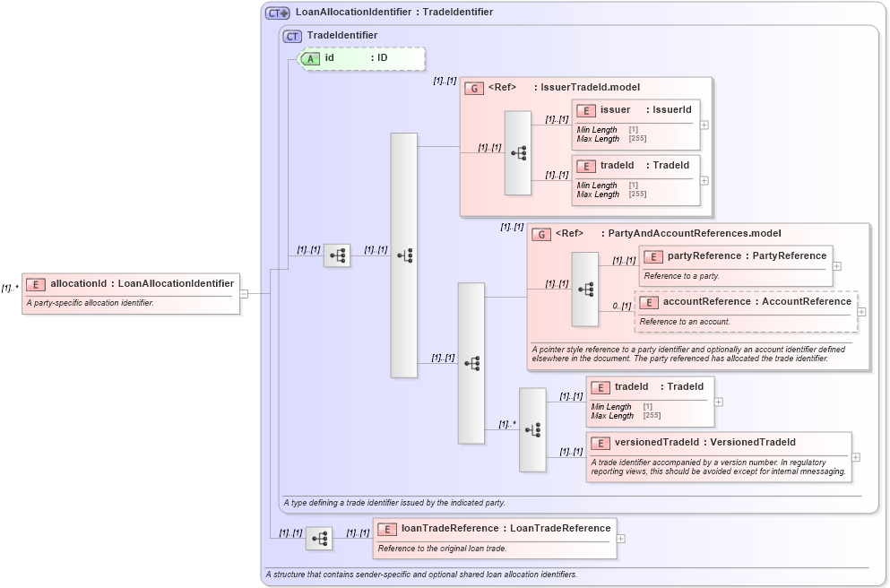This screenshot has height=588, width=890.
Task: Click the E icon on versionedTradeId element
Action: [600, 442]
